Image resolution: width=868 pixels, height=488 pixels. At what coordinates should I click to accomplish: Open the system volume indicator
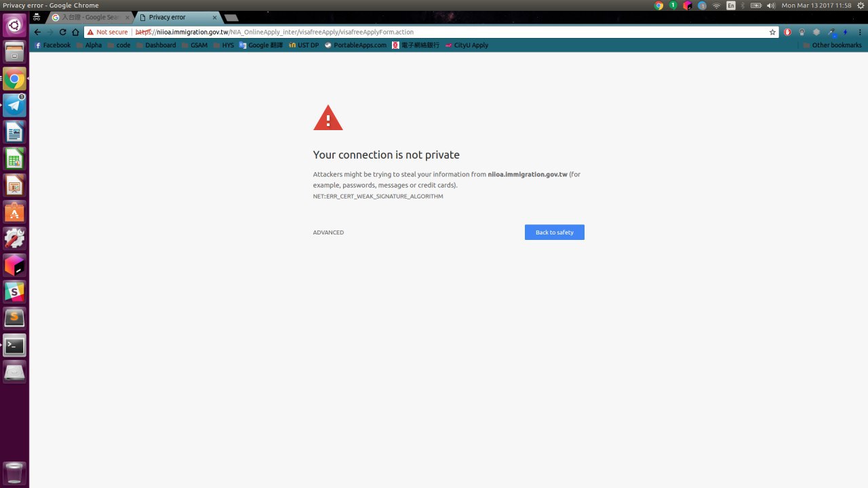pyautogui.click(x=771, y=5)
